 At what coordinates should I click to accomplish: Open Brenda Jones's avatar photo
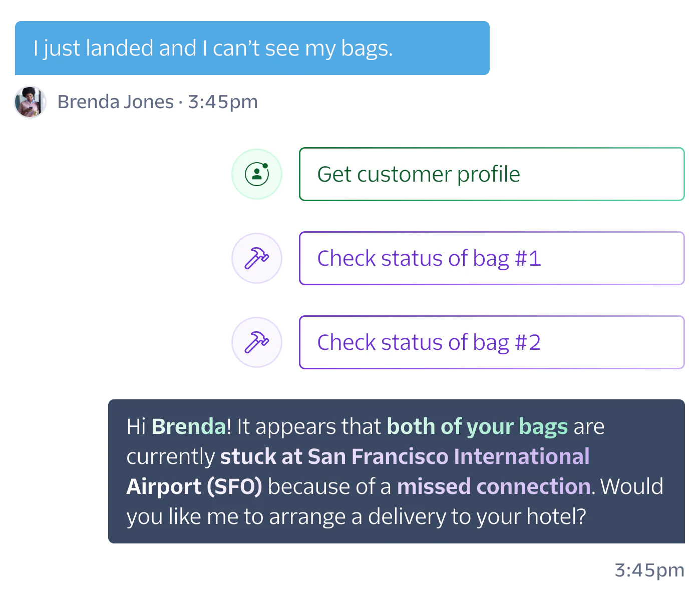coord(30,102)
